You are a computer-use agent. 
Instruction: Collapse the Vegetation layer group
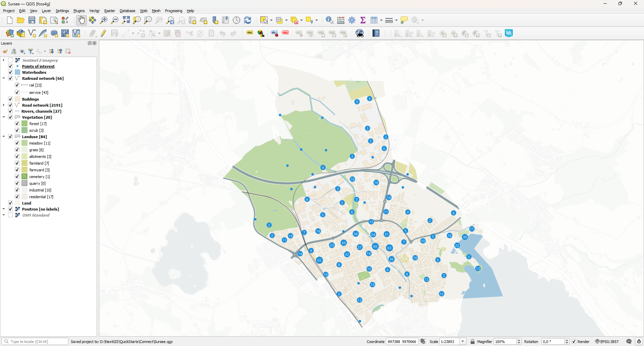[x=4, y=117]
